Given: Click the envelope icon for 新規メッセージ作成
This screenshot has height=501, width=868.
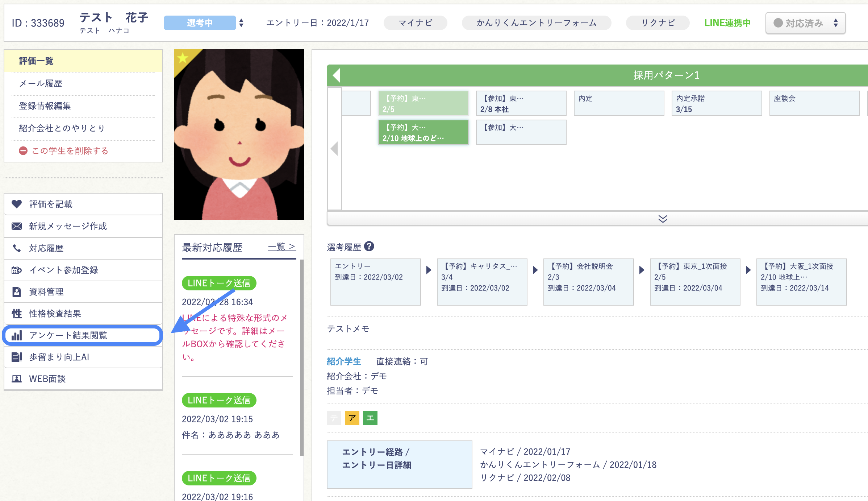Looking at the screenshot, I should pyautogui.click(x=17, y=226).
